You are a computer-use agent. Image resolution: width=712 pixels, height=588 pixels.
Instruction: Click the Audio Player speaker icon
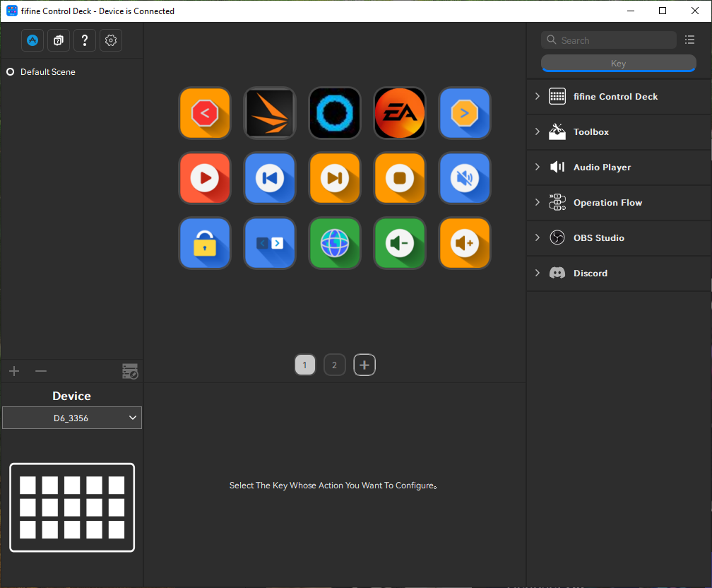pyautogui.click(x=557, y=167)
